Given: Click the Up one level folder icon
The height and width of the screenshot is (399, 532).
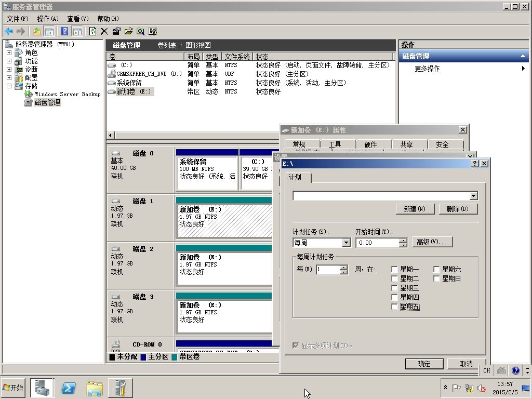Looking at the screenshot, I should click(37, 32).
